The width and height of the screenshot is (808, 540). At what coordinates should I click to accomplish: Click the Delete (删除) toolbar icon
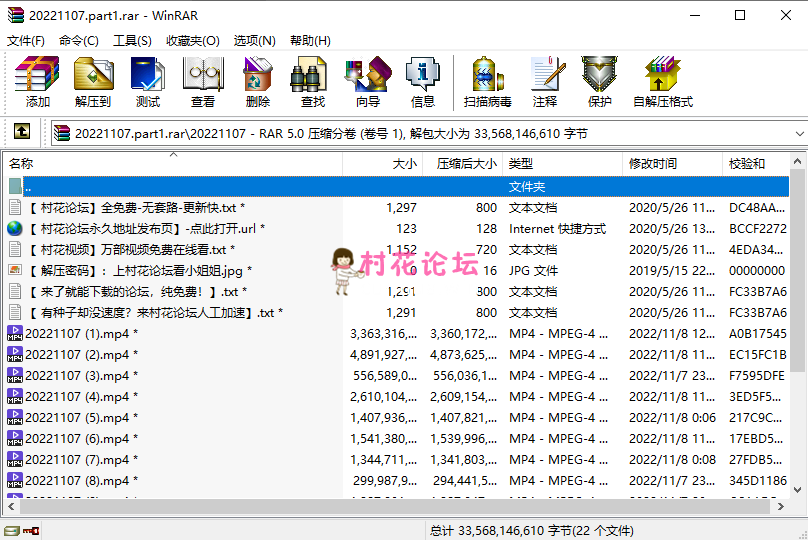click(x=257, y=81)
